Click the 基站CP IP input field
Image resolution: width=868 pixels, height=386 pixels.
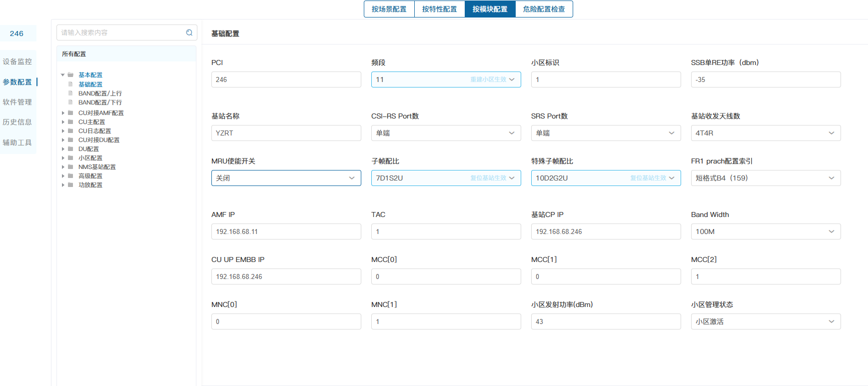[x=606, y=231]
